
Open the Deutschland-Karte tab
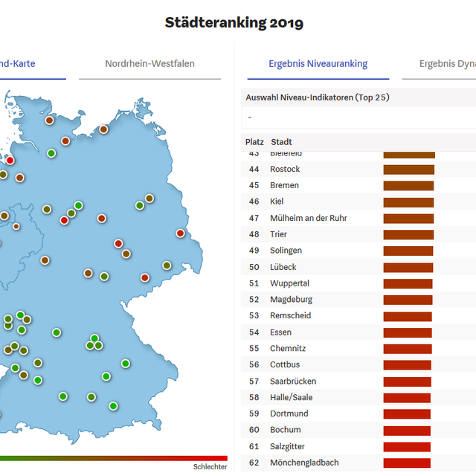click(x=30, y=64)
